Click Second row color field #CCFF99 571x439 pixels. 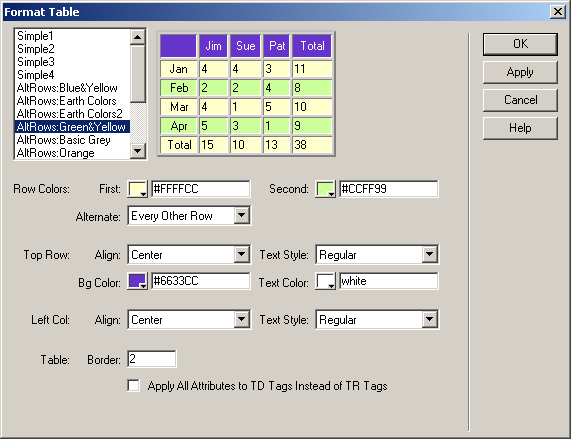(389, 189)
